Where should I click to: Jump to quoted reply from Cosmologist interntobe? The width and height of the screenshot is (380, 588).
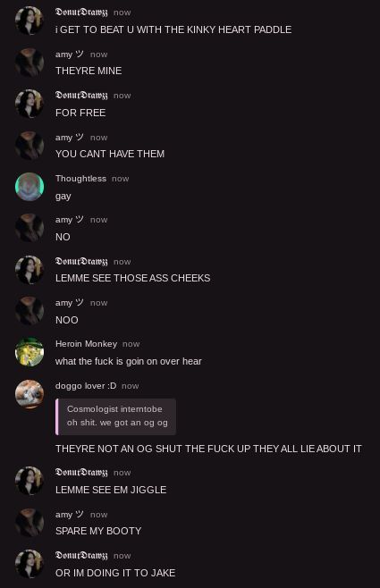point(115,416)
